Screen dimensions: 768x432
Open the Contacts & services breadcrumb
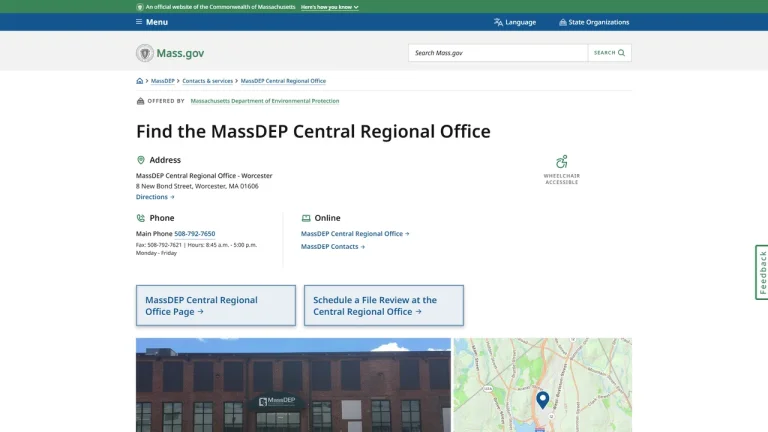click(208, 81)
